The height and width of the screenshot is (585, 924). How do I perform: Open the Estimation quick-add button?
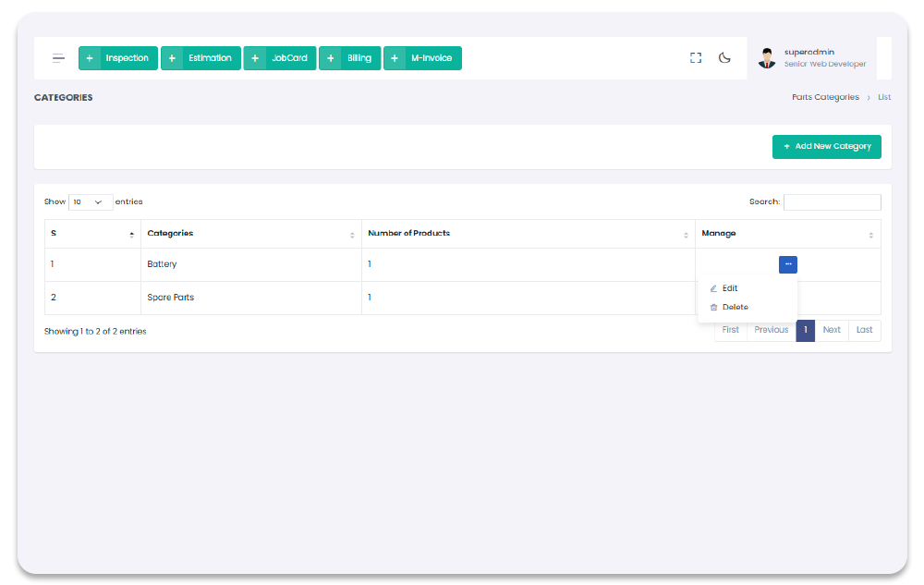click(201, 58)
